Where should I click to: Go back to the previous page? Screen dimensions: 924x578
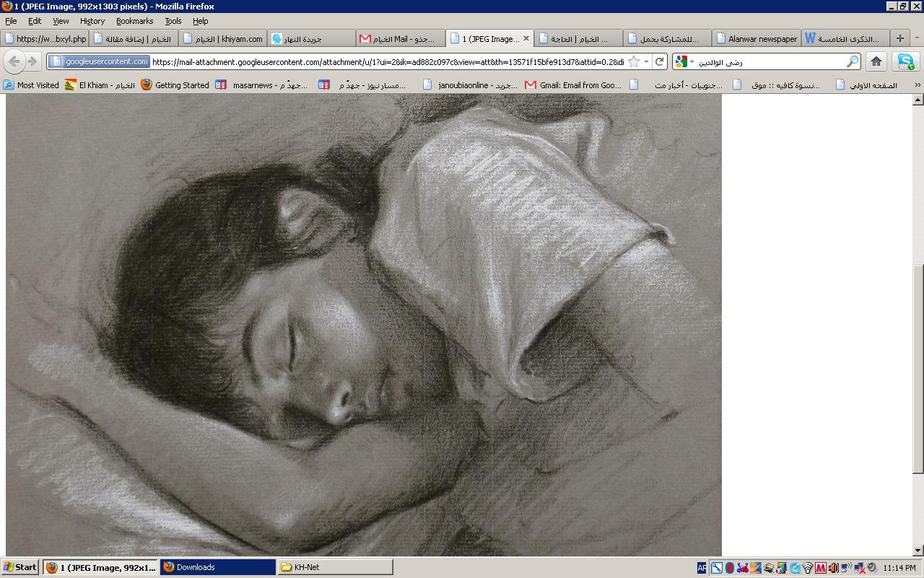click(x=14, y=62)
